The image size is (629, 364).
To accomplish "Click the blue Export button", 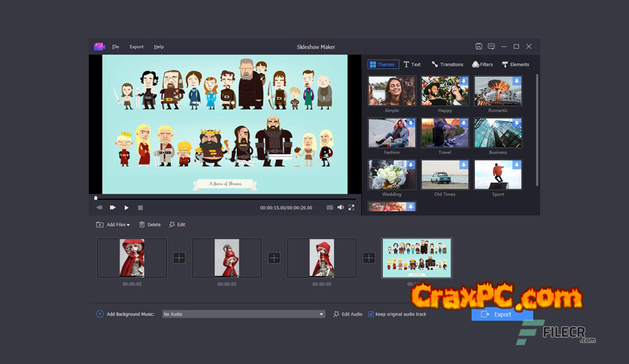I will [497, 314].
